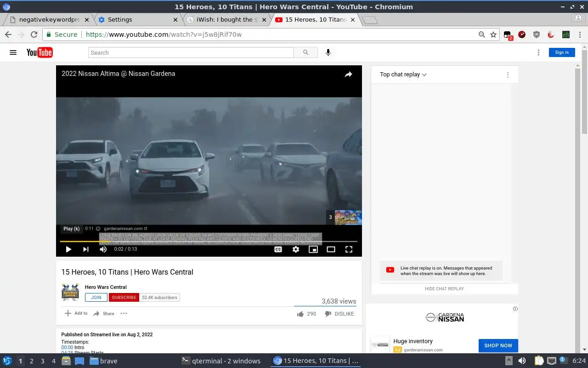588x368 pixels.
Task: Click the ad info icon on the Nissan banner
Action: point(515,309)
